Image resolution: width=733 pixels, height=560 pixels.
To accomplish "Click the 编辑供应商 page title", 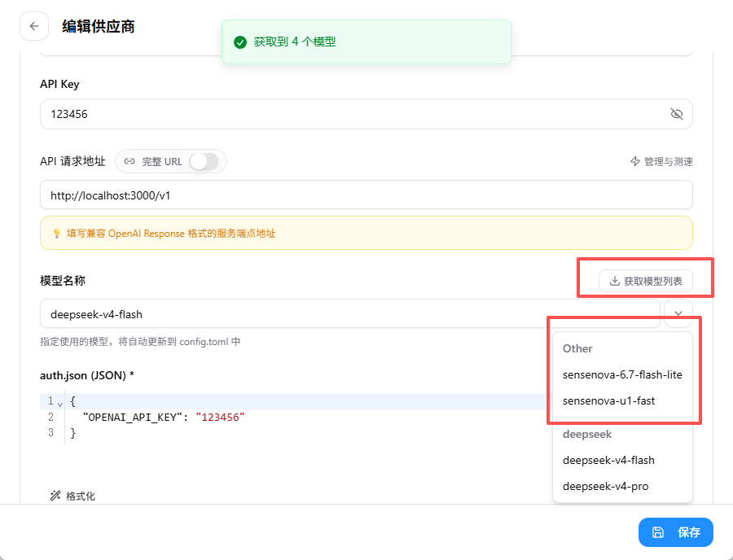I will click(99, 27).
